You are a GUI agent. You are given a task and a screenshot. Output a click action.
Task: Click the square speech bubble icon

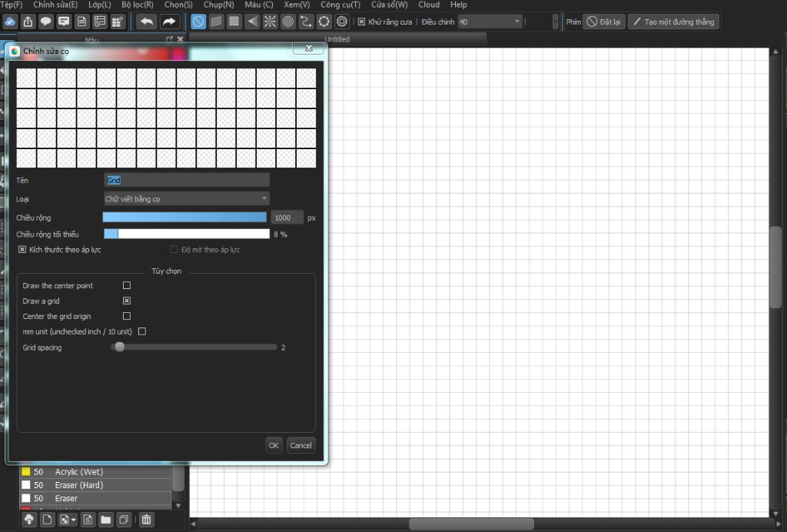pyautogui.click(x=64, y=22)
